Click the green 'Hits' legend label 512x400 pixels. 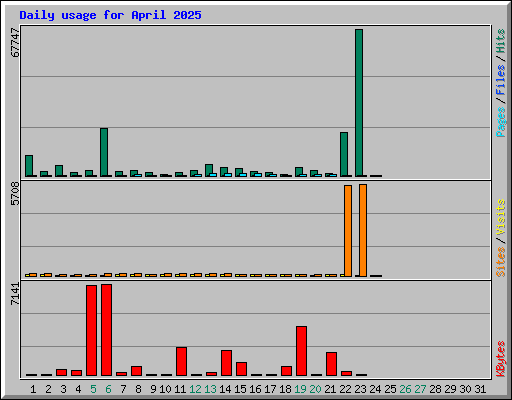point(500,41)
